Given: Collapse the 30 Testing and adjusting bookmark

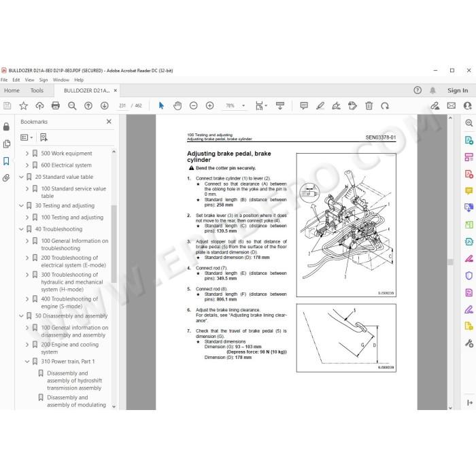Looking at the screenshot, I should [21, 205].
